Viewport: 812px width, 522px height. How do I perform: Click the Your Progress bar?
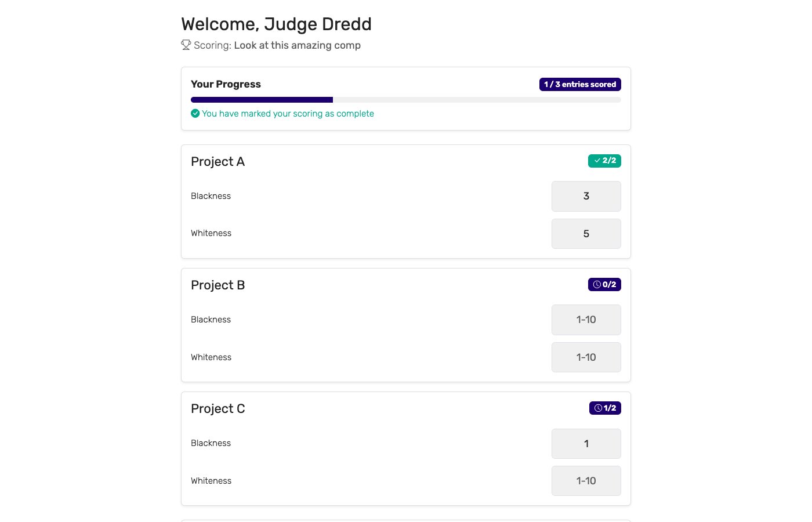[406, 99]
